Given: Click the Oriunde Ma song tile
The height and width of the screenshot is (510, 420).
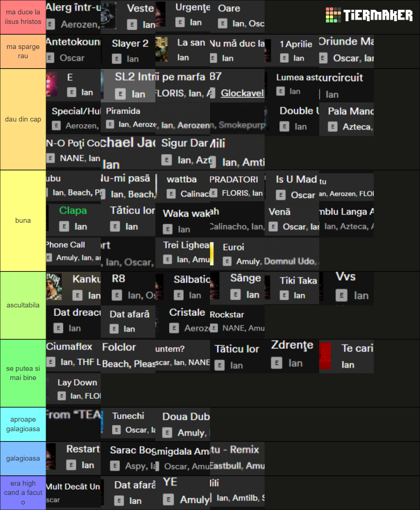Looking at the screenshot, I should click(346, 51).
